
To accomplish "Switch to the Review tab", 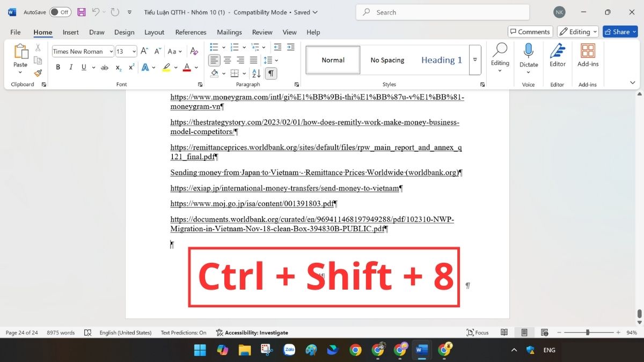I will click(262, 32).
